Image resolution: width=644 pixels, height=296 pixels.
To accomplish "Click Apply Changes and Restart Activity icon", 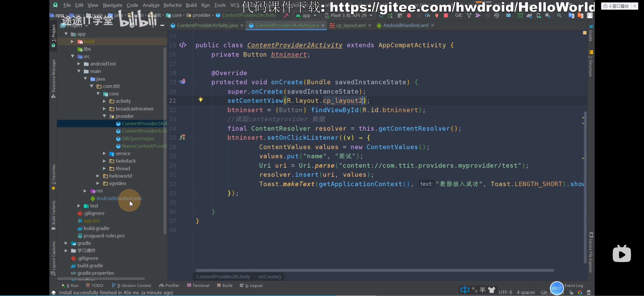I will coord(390,15).
